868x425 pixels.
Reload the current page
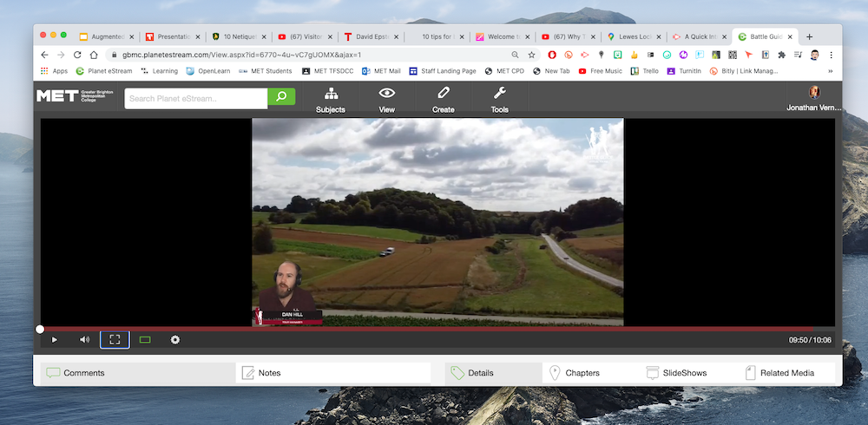pos(77,55)
